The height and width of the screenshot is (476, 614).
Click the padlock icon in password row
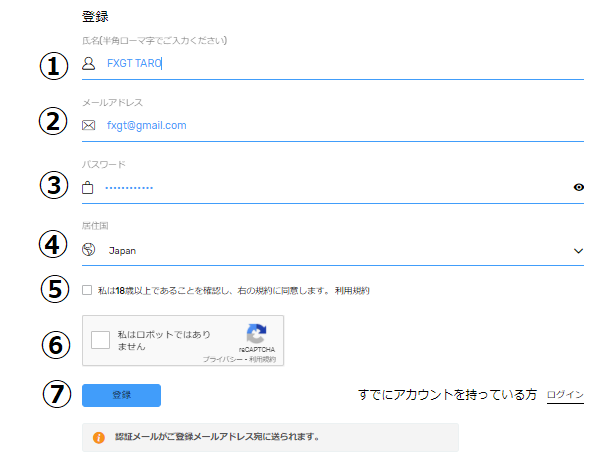88,187
